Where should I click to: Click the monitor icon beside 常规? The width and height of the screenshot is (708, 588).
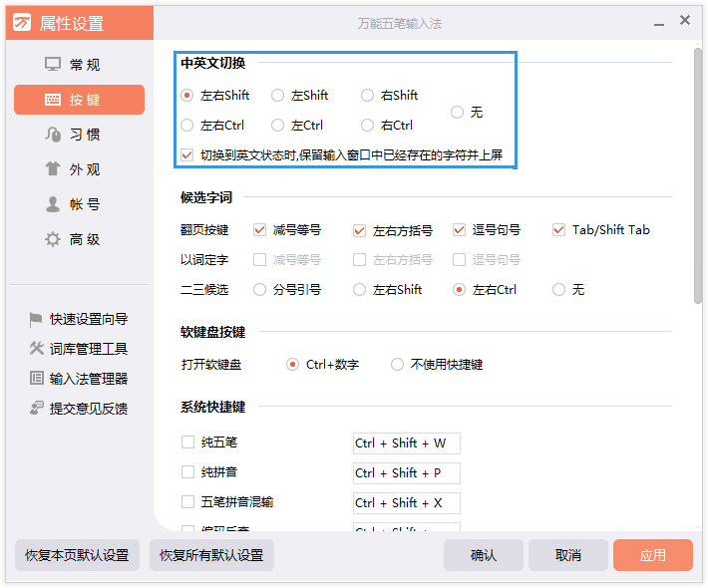coord(53,65)
